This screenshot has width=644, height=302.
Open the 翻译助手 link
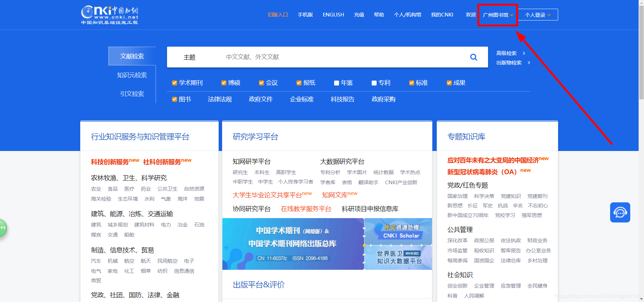[x=368, y=183]
